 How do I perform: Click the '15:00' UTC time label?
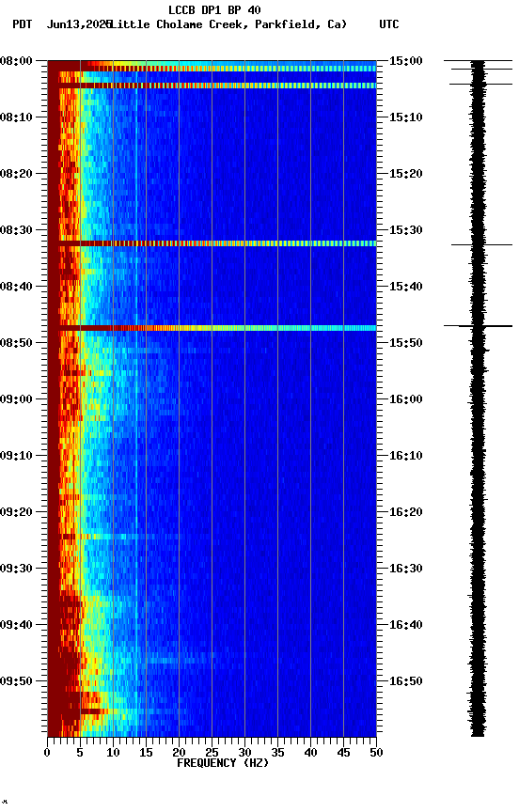click(x=406, y=61)
